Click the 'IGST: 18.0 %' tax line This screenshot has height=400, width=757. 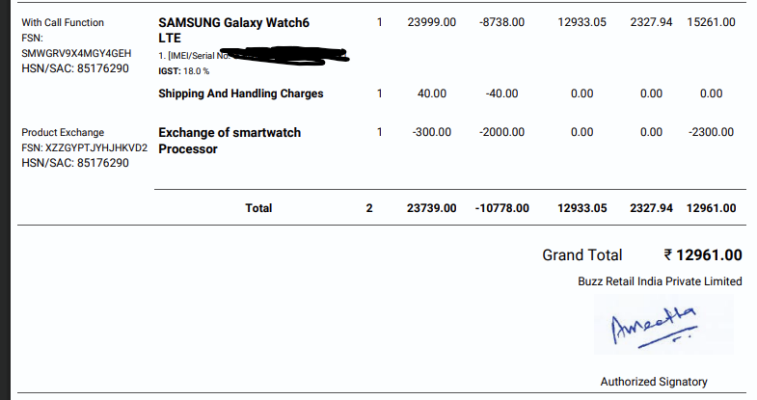point(183,71)
